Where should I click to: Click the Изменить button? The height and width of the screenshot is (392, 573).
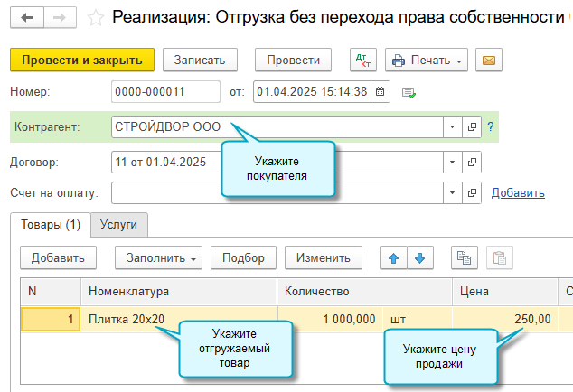(x=324, y=258)
